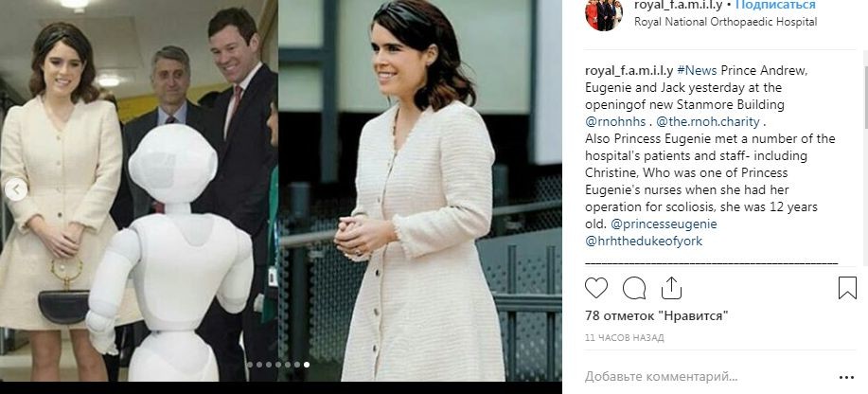The width and height of the screenshot is (868, 394).
Task: Open comments via speech bubble icon
Action: point(634,288)
